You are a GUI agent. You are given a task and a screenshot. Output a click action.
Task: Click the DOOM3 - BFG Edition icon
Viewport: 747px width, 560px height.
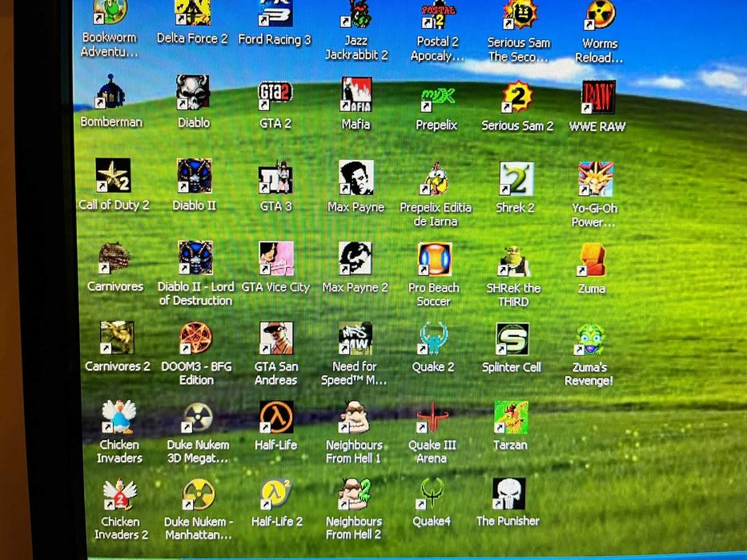click(x=196, y=338)
